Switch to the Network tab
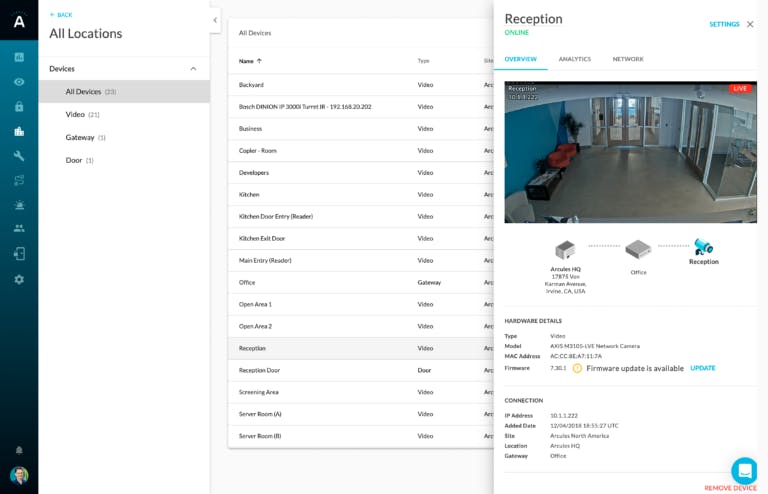 click(x=628, y=59)
